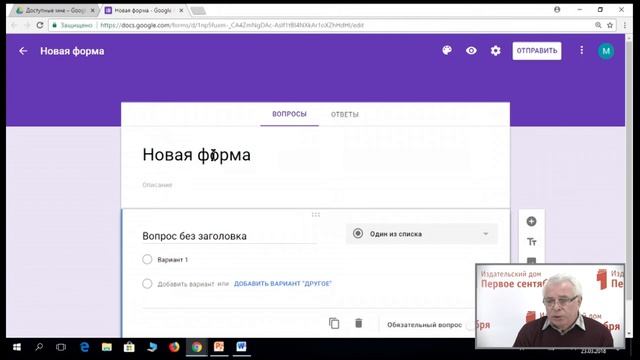Grab the question drag handle dots

click(x=316, y=215)
